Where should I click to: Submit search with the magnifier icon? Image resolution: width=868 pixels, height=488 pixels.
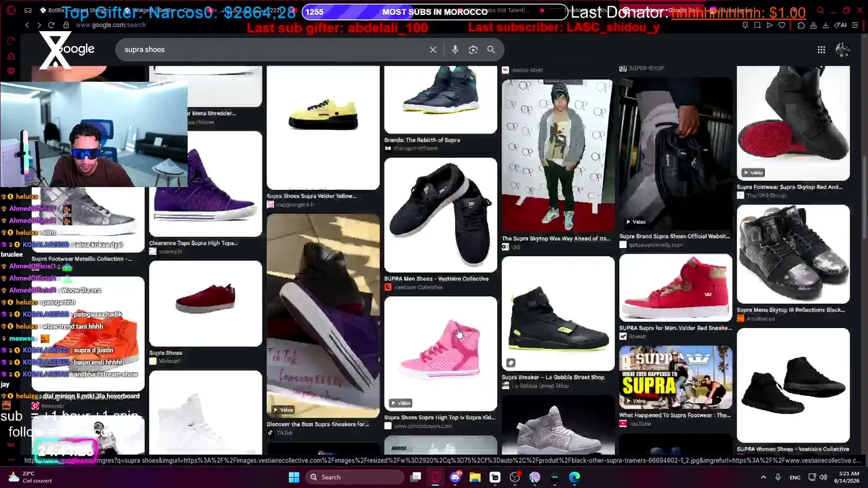491,49
